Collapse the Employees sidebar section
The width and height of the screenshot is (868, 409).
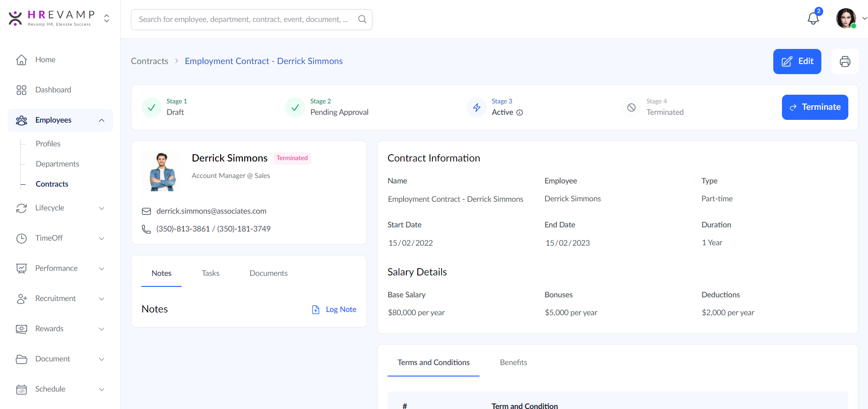[x=102, y=120]
